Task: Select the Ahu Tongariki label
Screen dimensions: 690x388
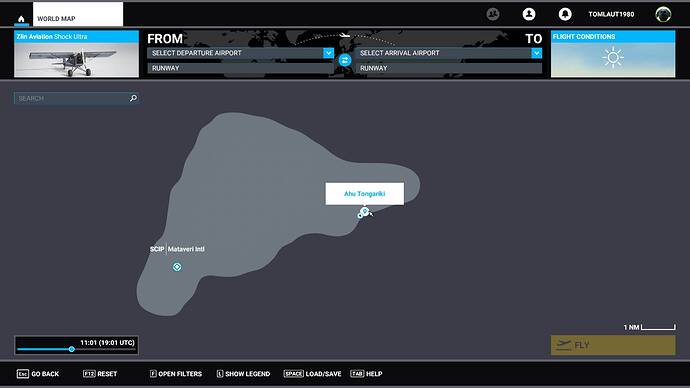Action: point(364,194)
